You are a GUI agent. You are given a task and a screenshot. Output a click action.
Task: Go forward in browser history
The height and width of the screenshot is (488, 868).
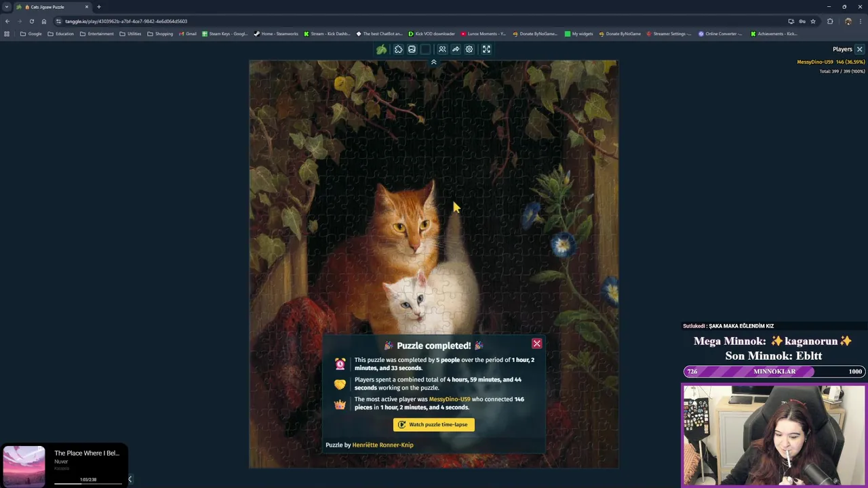pyautogui.click(x=20, y=21)
